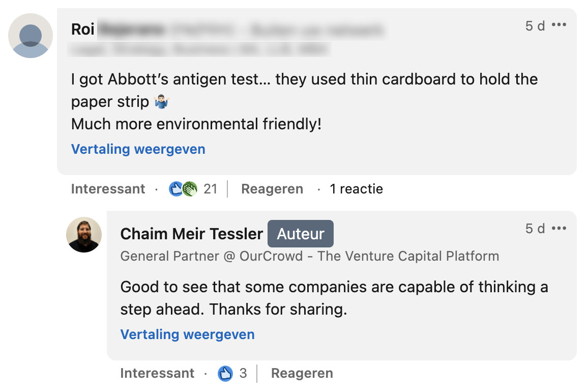Image resolution: width=588 pixels, height=391 pixels.
Task: Open the Chaim Meir Tessler name link
Action: pos(192,234)
